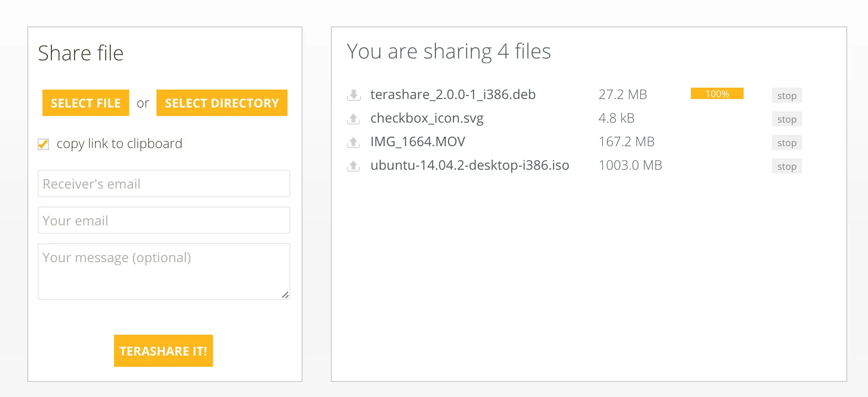Stop the ubuntu-14.04.2-desktop-i386.iso transfer
The height and width of the screenshot is (397, 868).
tap(786, 166)
